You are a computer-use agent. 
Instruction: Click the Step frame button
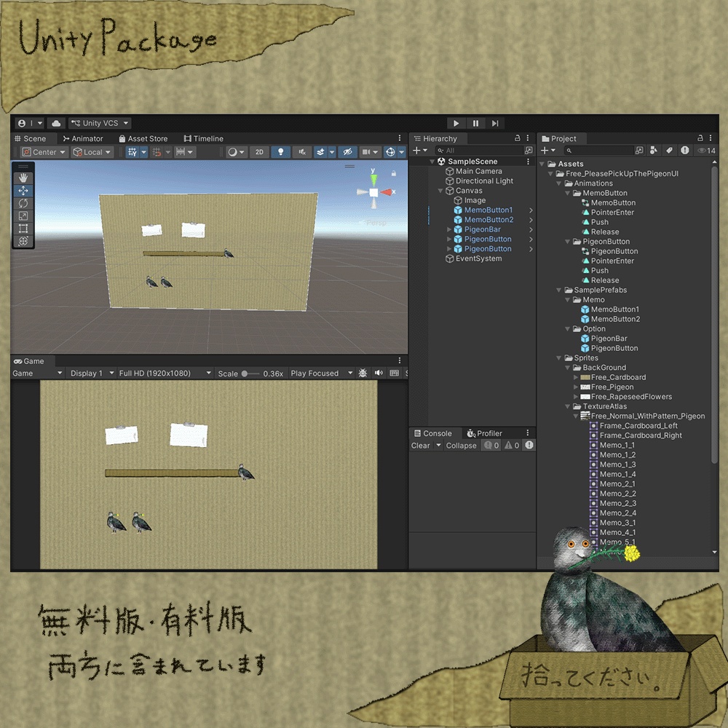[x=495, y=123]
